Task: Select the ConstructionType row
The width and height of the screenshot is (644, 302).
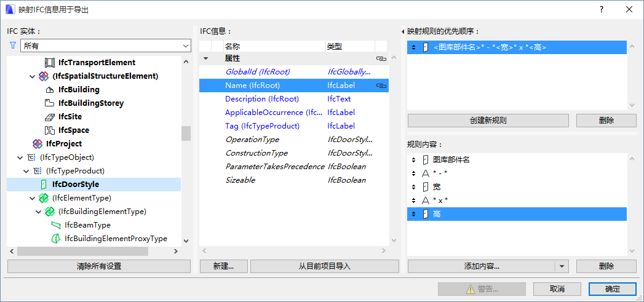Action: [x=293, y=153]
